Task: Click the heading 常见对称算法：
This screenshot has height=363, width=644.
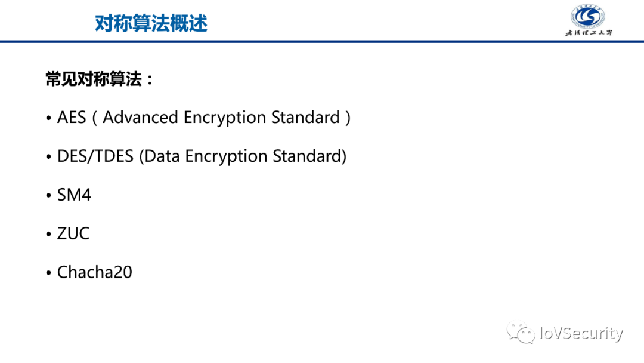Action: coord(100,79)
